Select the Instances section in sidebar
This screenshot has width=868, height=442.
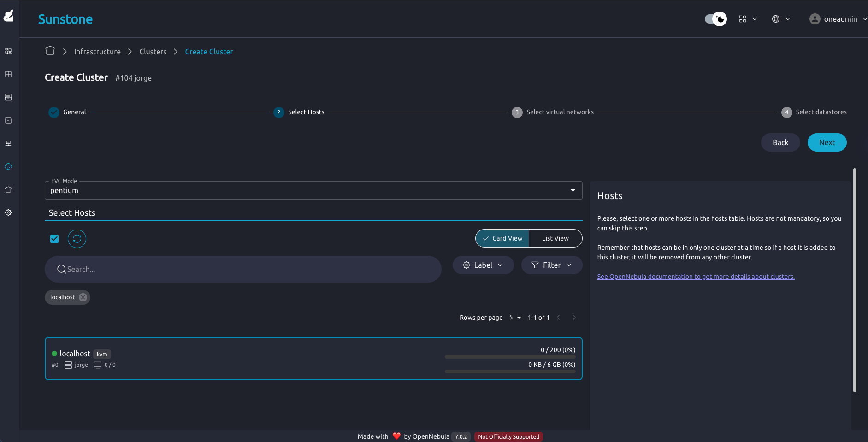tap(8, 74)
